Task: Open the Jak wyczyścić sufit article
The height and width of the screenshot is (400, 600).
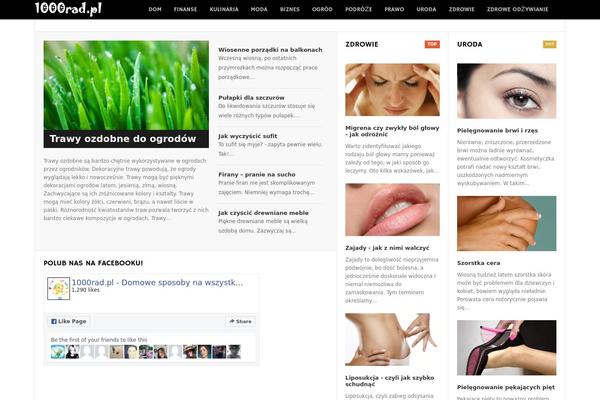Action: pyautogui.click(x=248, y=136)
